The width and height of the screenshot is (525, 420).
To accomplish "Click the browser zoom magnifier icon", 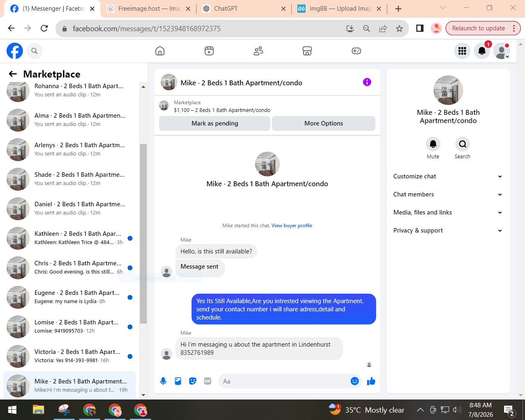I will [x=366, y=28].
